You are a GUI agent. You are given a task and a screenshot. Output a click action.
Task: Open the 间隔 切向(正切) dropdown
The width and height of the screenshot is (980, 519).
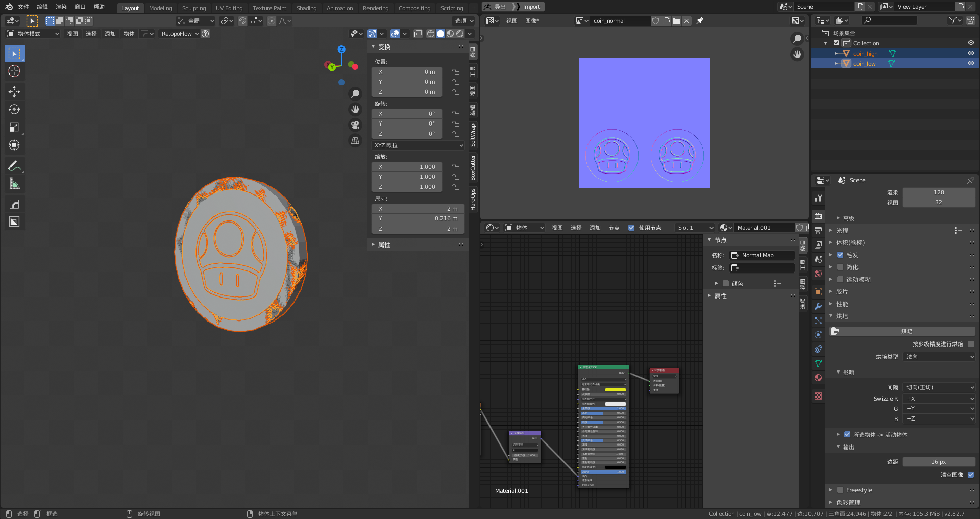point(939,387)
